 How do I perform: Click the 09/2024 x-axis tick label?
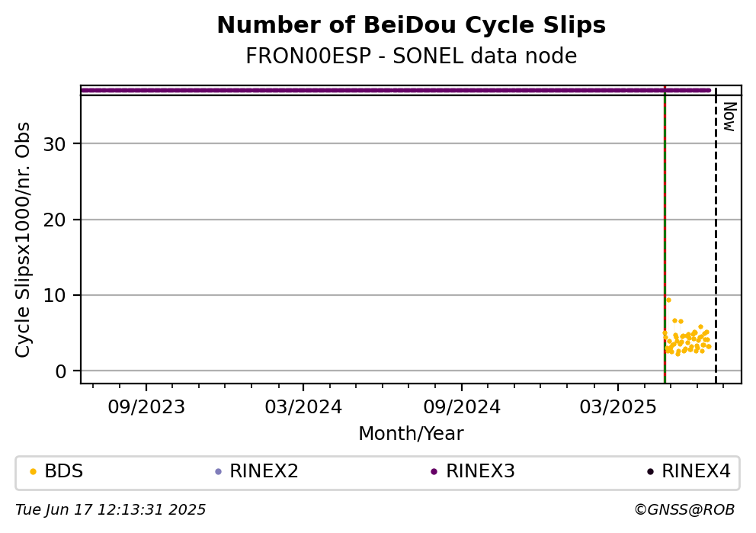click(x=462, y=407)
